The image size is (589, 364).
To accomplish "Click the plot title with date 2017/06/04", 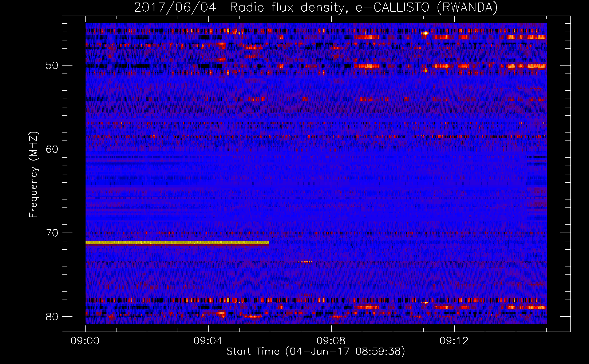I will [316, 7].
